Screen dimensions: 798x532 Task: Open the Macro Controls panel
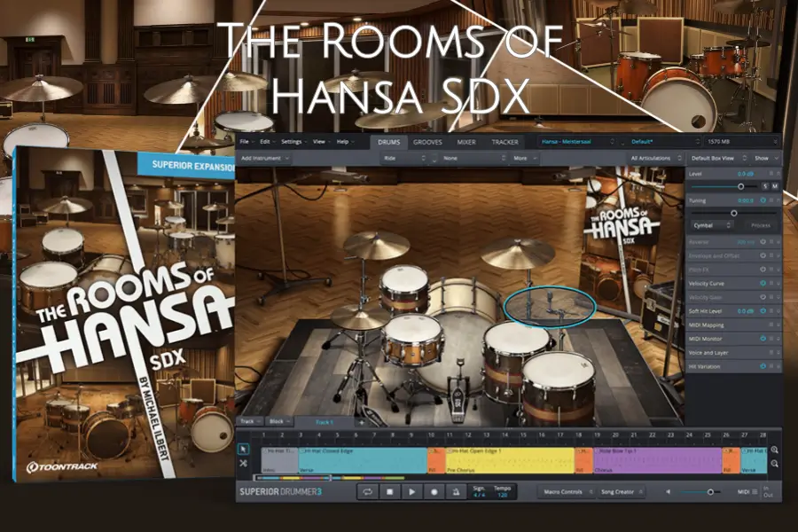pyautogui.click(x=566, y=492)
